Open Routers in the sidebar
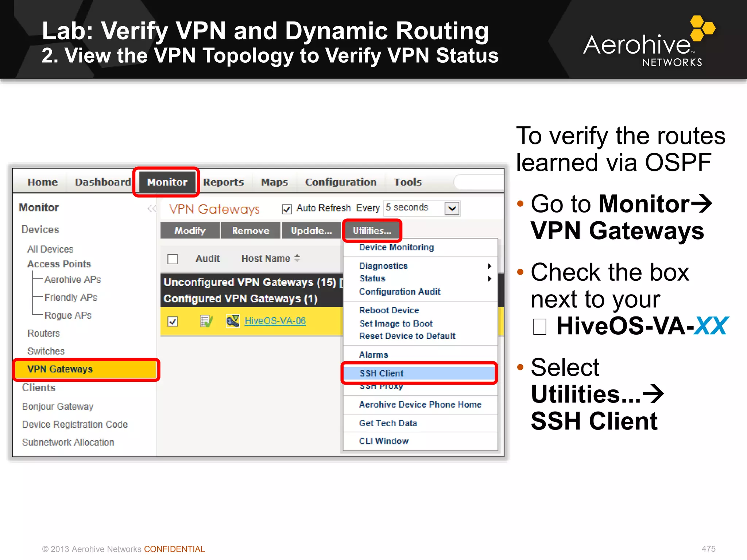The height and width of the screenshot is (560, 747). point(43,333)
